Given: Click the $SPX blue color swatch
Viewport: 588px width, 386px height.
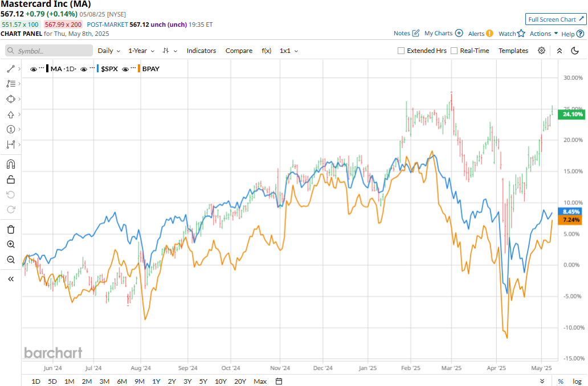Looking at the screenshot, I should click(98, 68).
